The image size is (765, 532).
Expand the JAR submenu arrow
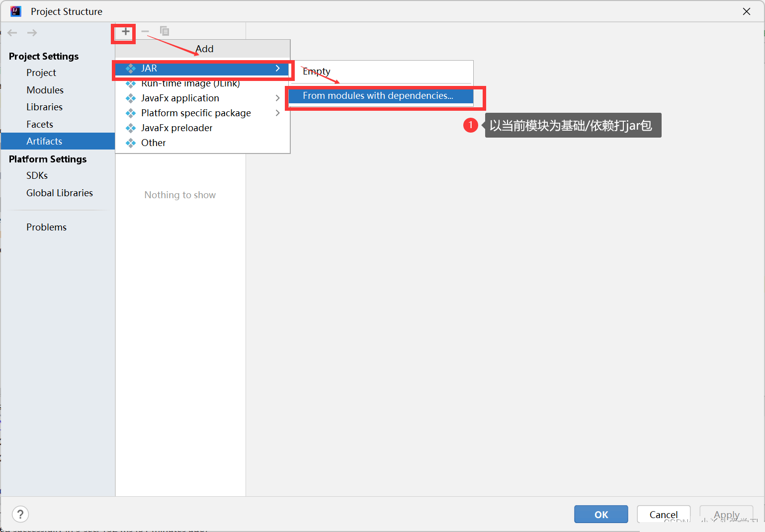point(278,69)
